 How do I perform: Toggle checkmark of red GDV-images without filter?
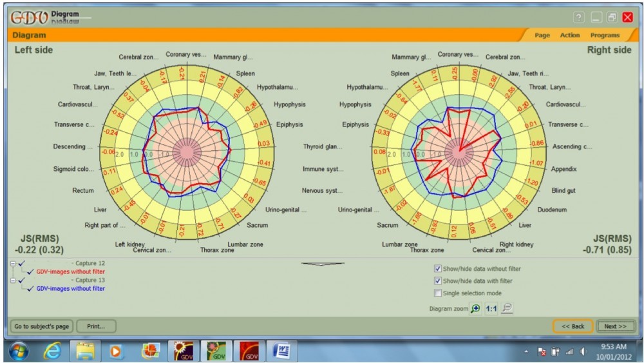point(30,271)
